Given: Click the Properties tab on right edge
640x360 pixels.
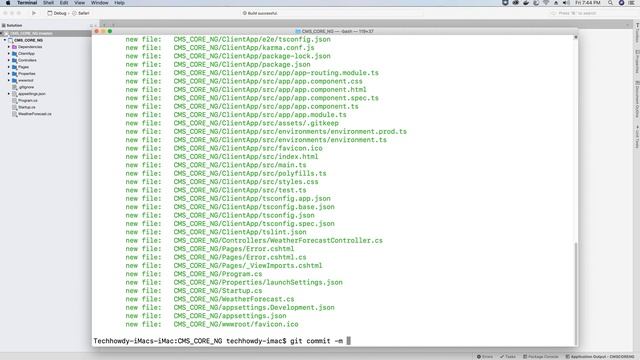Looking at the screenshot, I should 637,62.
